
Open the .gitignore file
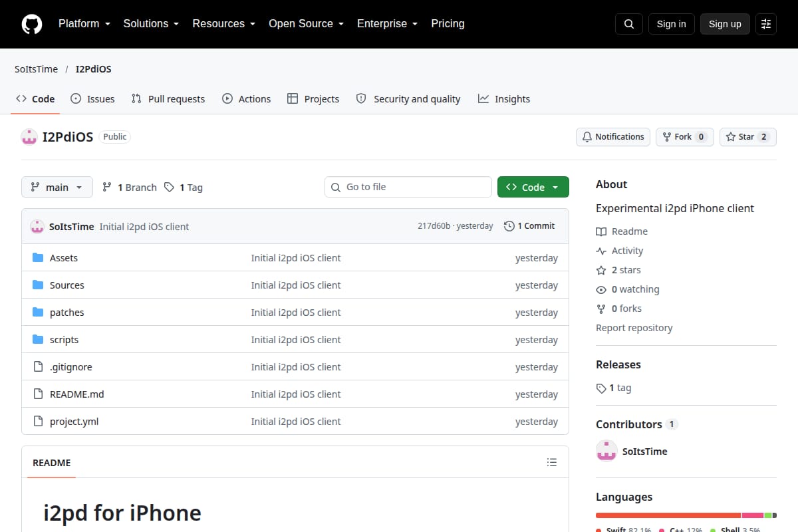pos(71,367)
